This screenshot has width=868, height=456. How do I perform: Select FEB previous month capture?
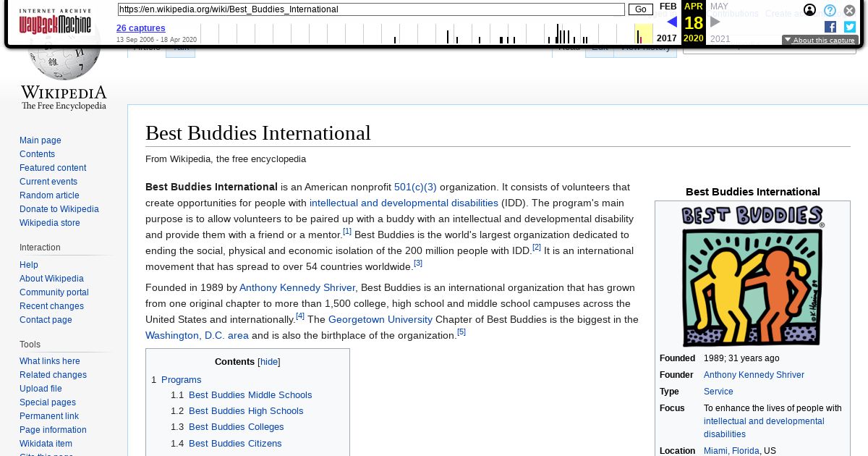click(x=668, y=7)
